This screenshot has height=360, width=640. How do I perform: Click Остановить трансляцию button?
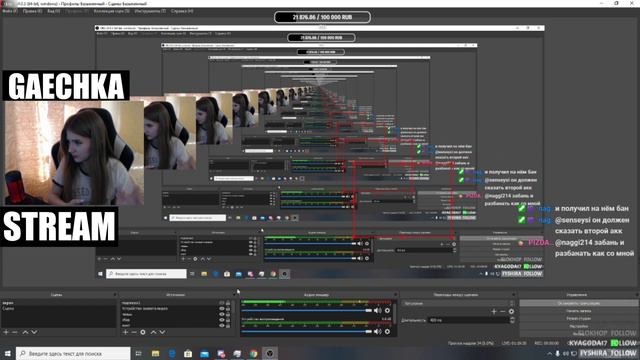(578, 303)
